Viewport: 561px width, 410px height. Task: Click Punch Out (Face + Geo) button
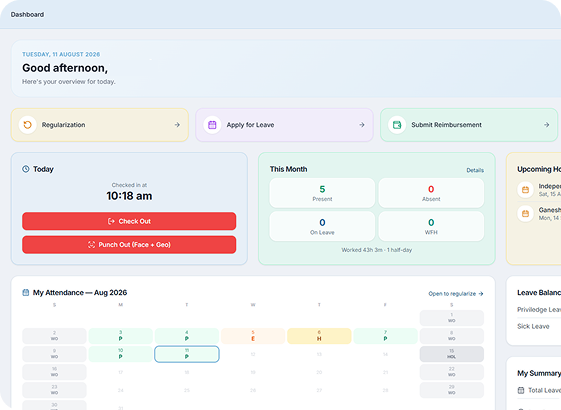(129, 245)
